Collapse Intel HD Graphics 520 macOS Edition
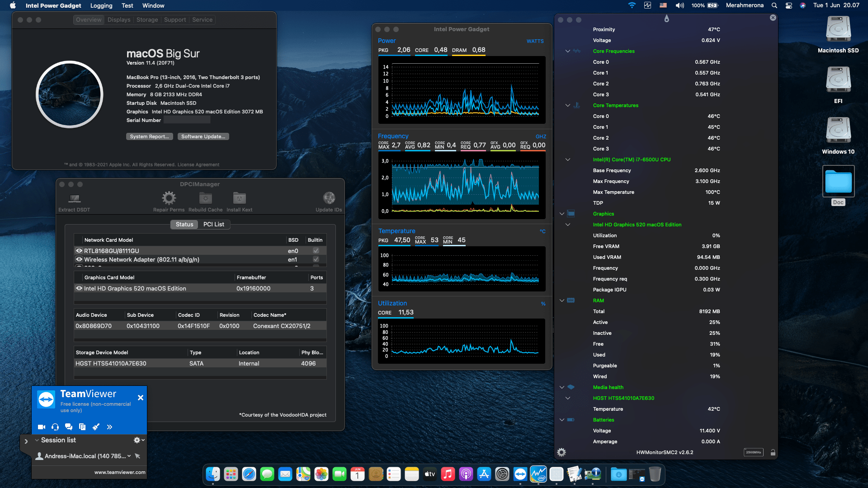 [568, 225]
